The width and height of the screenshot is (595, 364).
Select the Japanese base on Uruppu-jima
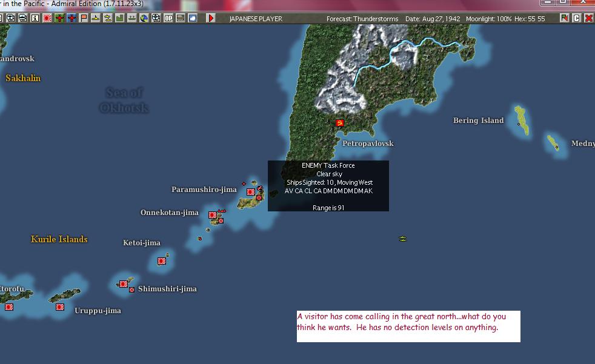coord(60,306)
